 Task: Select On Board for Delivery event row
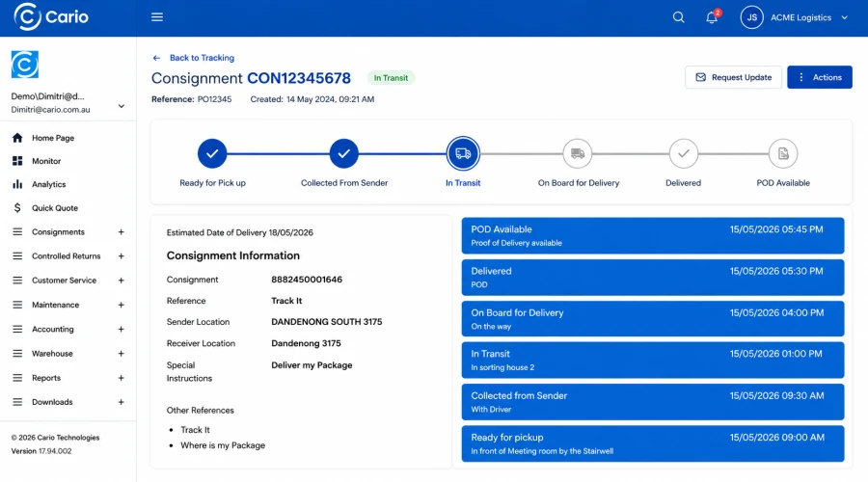click(x=653, y=319)
